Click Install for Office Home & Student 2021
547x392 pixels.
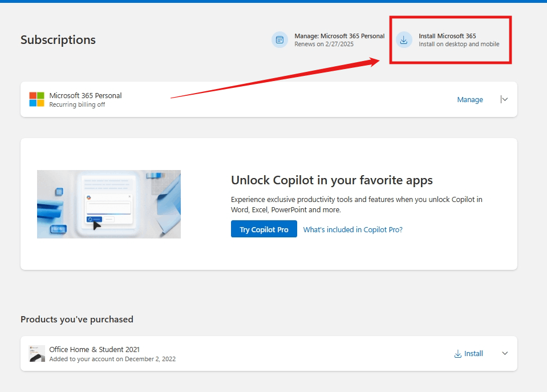(x=473, y=354)
